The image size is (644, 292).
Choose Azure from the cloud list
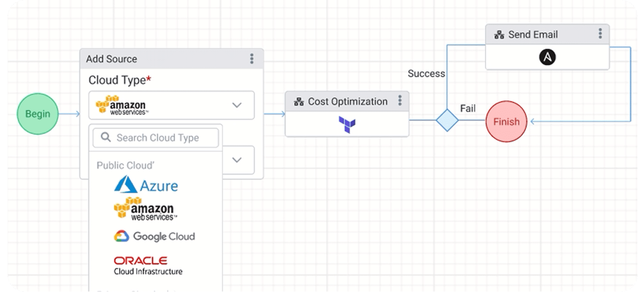146,185
